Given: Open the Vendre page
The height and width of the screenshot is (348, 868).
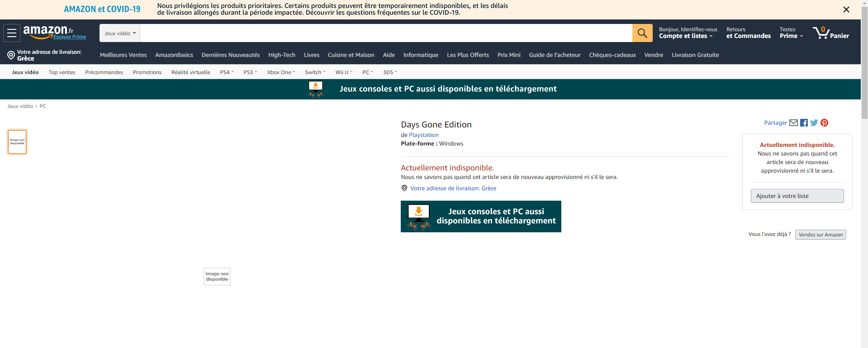Looking at the screenshot, I should click(x=654, y=55).
